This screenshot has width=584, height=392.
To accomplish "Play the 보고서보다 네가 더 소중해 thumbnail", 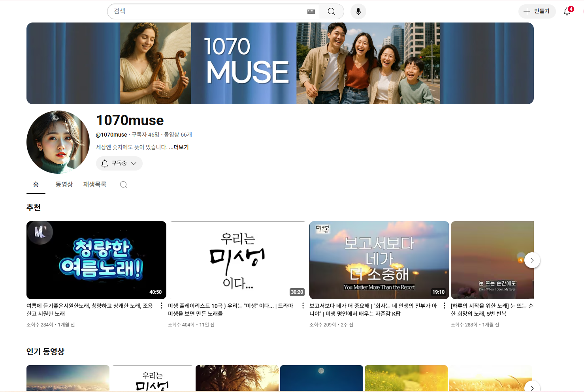I will (x=379, y=260).
